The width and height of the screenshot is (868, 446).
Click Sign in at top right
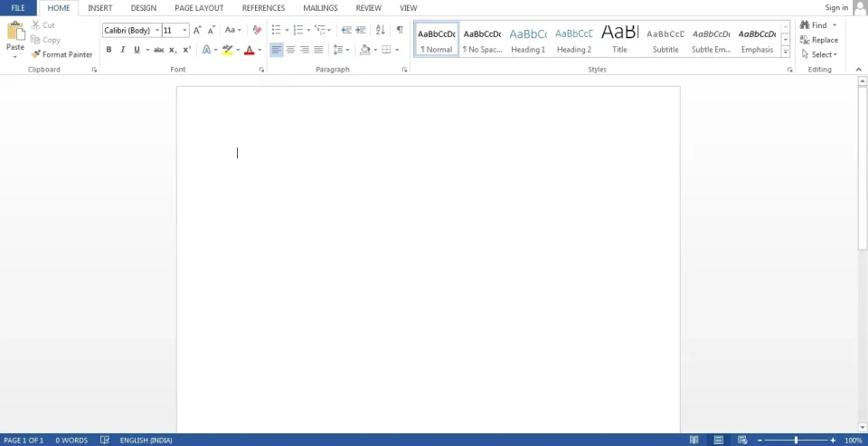pos(836,8)
